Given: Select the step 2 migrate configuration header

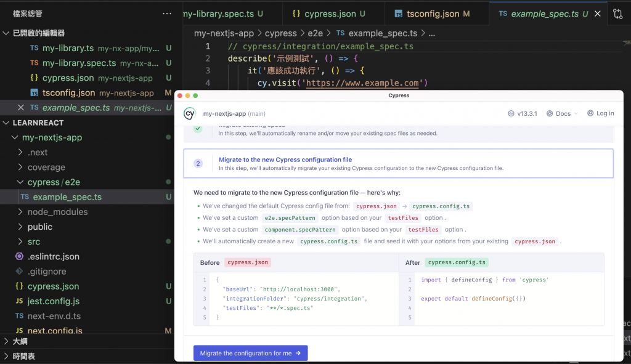Looking at the screenshot, I should click(x=399, y=163).
